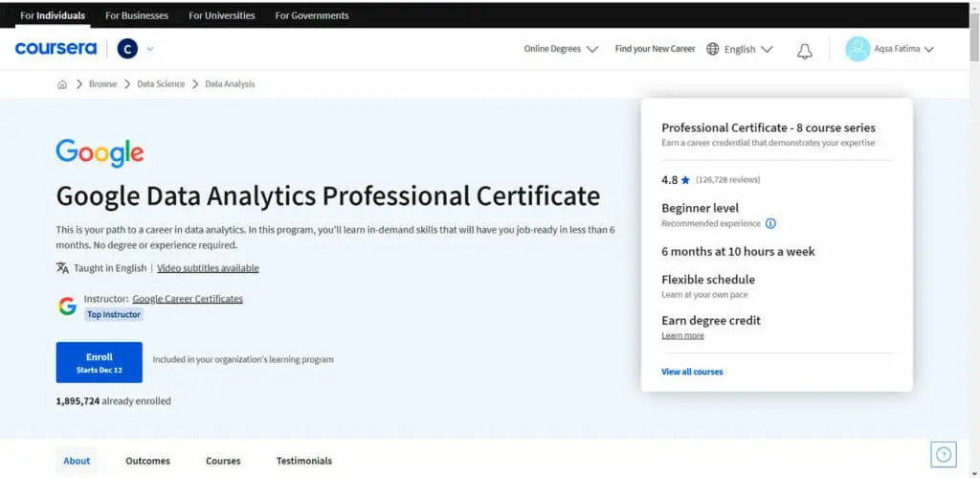This screenshot has width=980, height=478.
Task: Click the Enroll button
Action: click(x=99, y=362)
